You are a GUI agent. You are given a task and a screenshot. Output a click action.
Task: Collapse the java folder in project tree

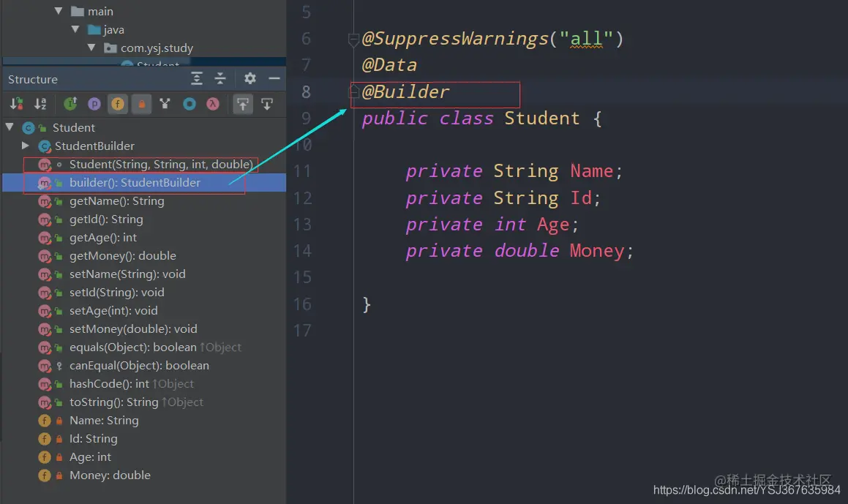tap(75, 29)
